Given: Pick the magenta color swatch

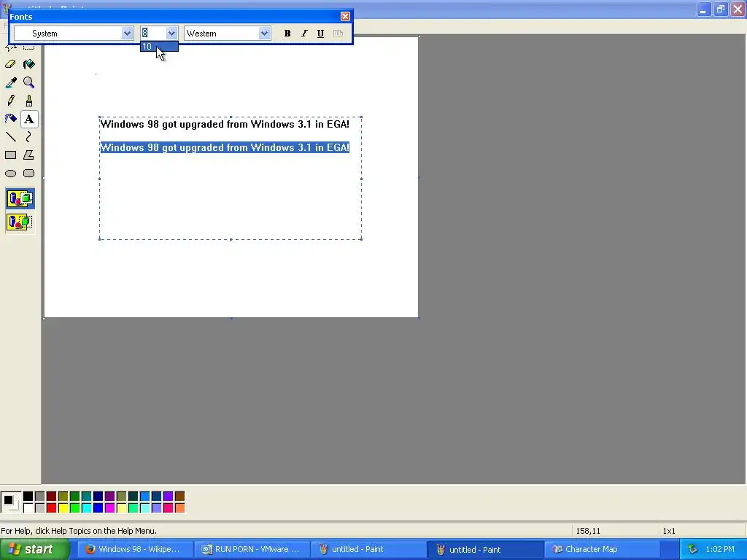Looking at the screenshot, I should coord(109,508).
